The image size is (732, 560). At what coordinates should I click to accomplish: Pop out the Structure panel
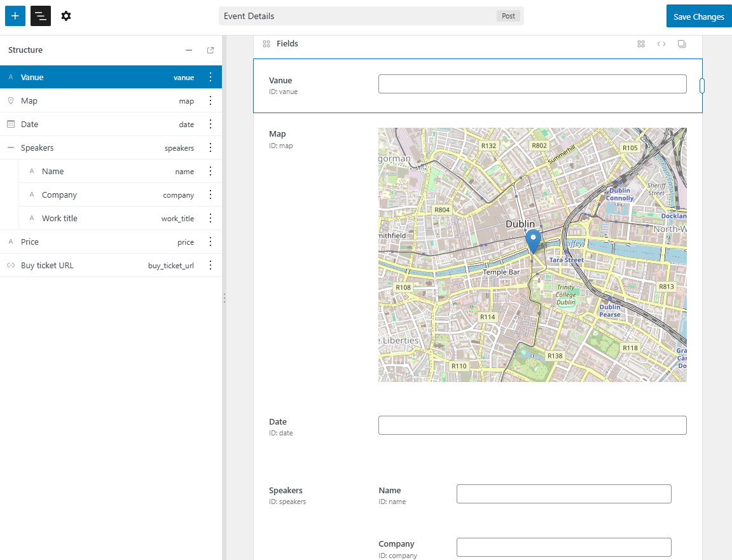click(211, 50)
